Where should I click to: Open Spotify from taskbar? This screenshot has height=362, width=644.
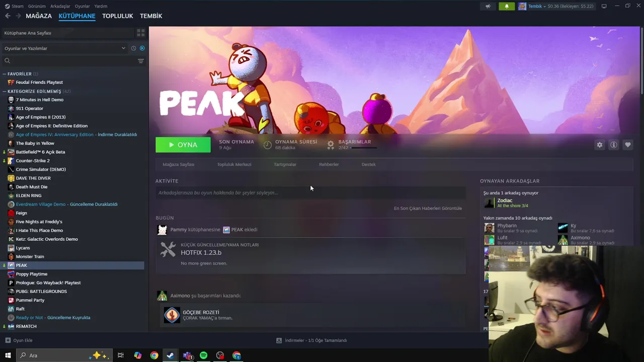coord(203,355)
